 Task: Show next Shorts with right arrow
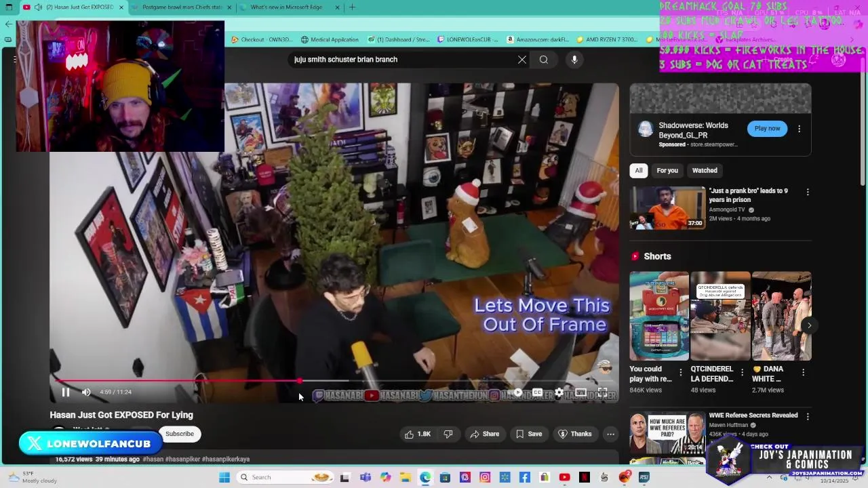tap(809, 325)
